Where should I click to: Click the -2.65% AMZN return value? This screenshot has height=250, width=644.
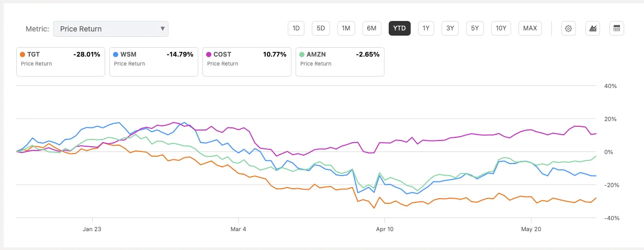click(x=369, y=55)
